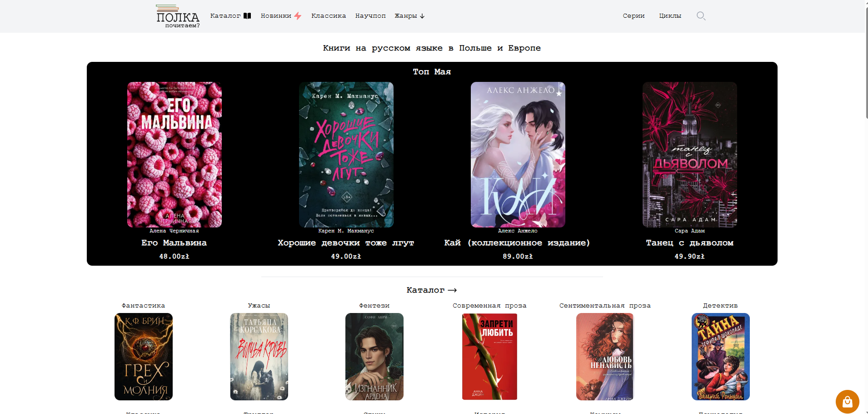The height and width of the screenshot is (414, 868).
Task: Open the Современная проза category label
Action: coord(489,306)
